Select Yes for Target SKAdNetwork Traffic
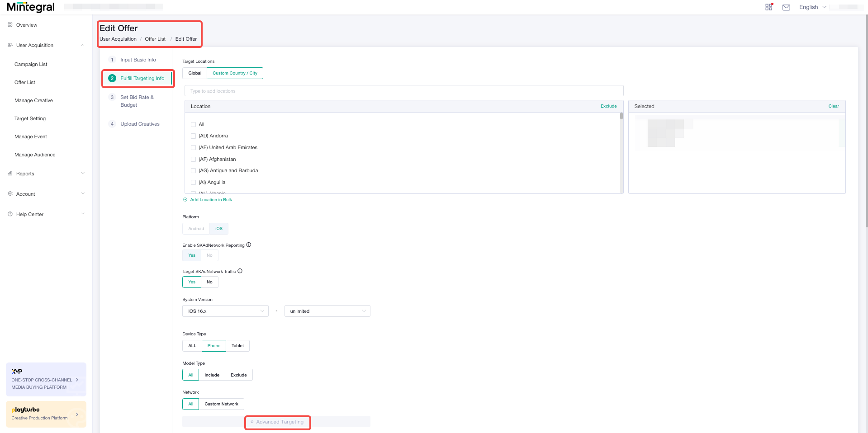The image size is (868, 433). point(191,282)
